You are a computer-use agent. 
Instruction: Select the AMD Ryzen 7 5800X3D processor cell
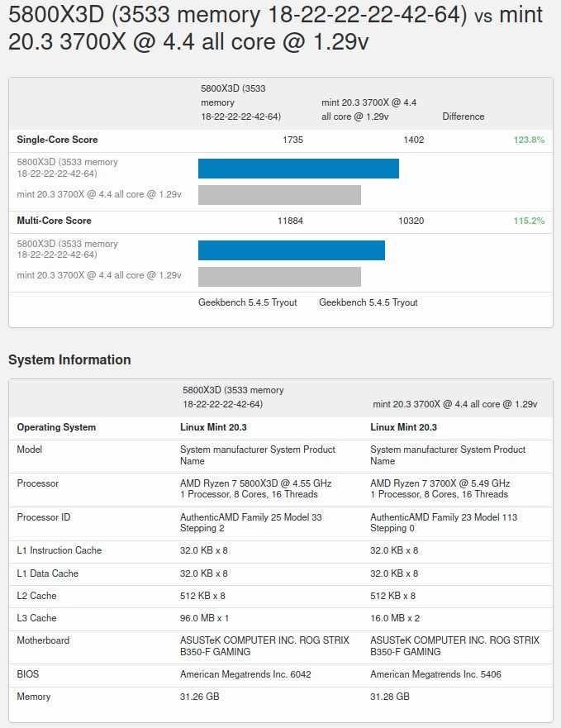[x=255, y=488]
